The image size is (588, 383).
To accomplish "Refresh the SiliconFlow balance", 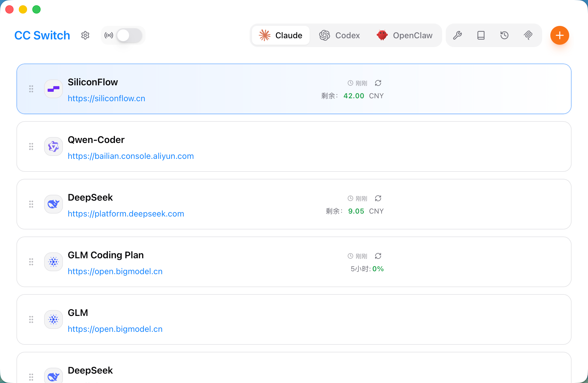I will click(x=378, y=83).
